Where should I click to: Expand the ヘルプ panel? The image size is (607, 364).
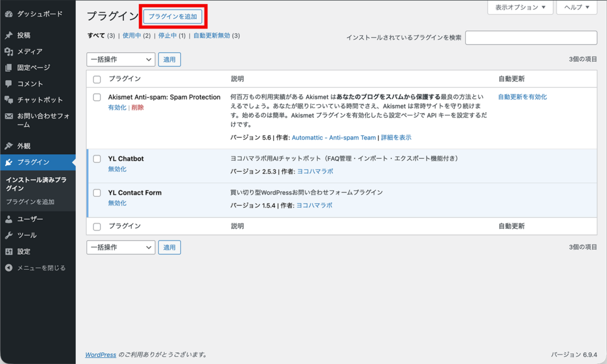pyautogui.click(x=576, y=8)
